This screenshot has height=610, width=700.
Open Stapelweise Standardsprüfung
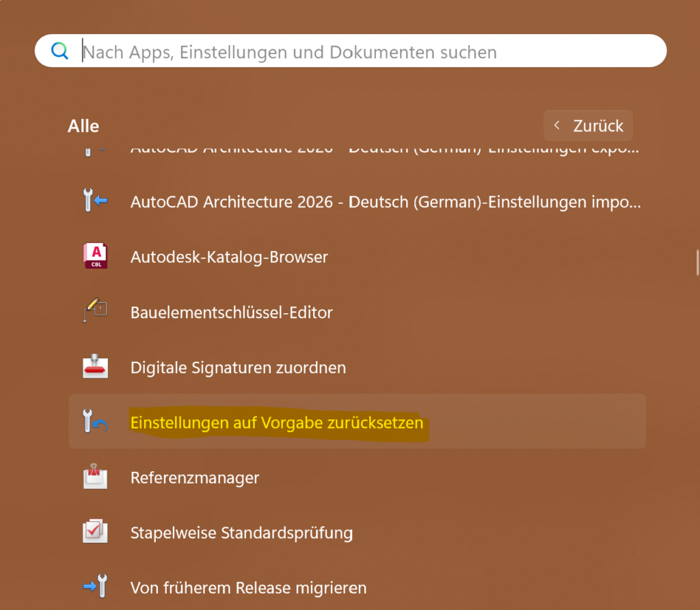point(241,532)
